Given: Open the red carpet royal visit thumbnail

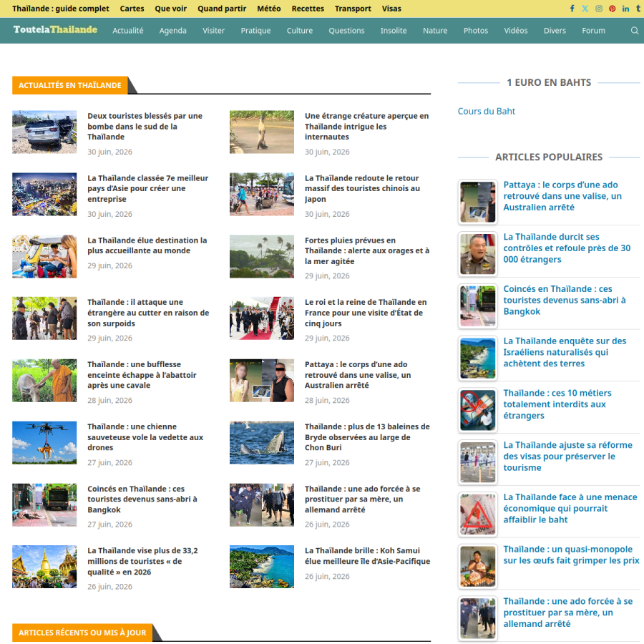Looking at the screenshot, I should [x=262, y=318].
